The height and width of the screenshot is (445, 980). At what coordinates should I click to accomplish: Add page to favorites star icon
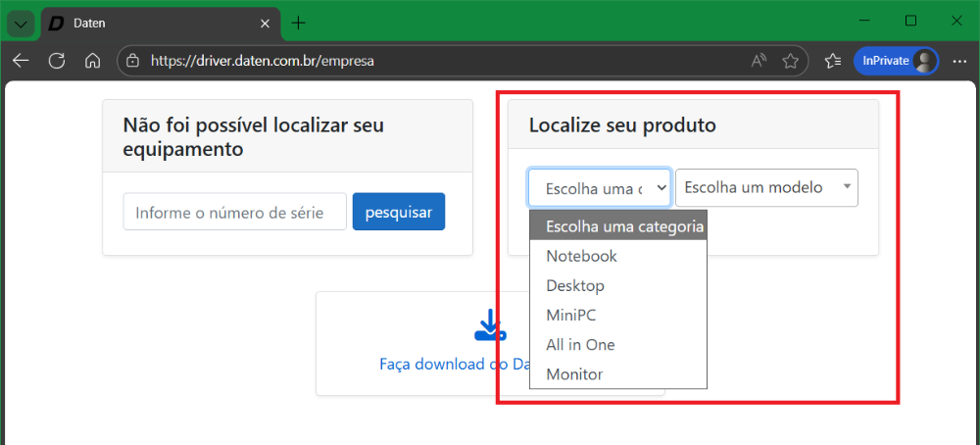pos(790,61)
